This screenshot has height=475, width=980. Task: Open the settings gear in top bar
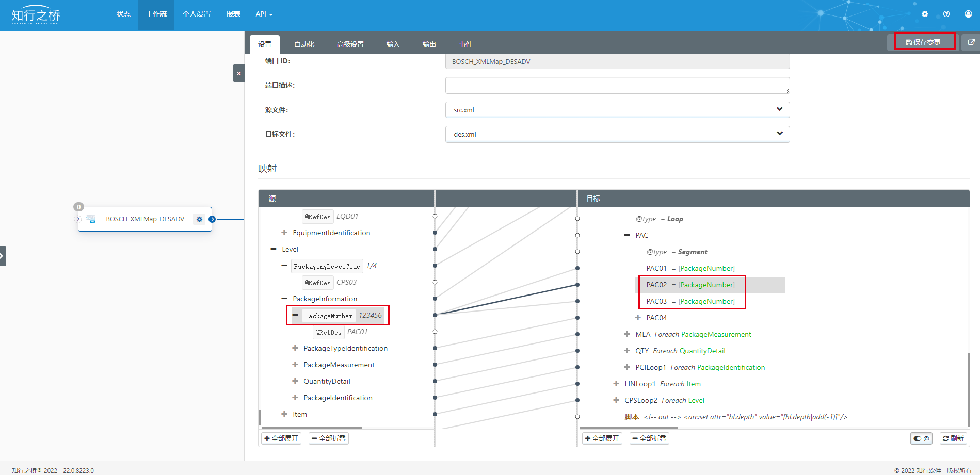point(925,14)
